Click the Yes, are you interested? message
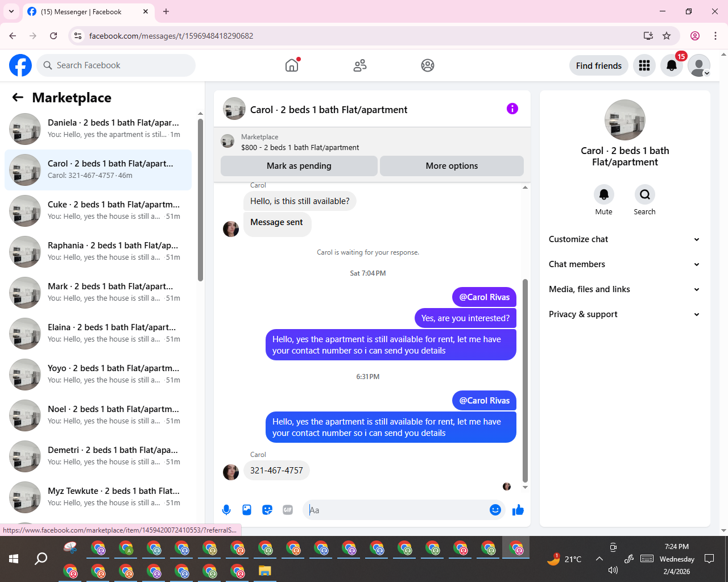The image size is (728, 582). click(x=465, y=318)
